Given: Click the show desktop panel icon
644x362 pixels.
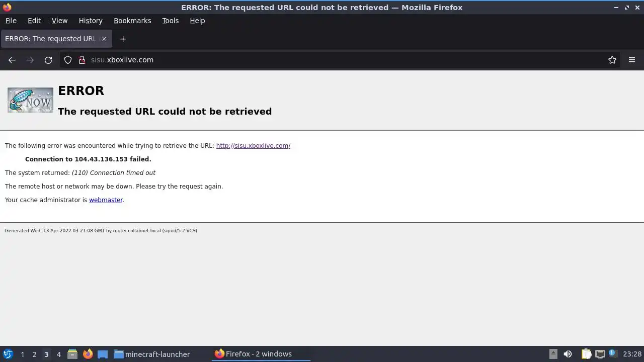Looking at the screenshot, I should click(103, 354).
